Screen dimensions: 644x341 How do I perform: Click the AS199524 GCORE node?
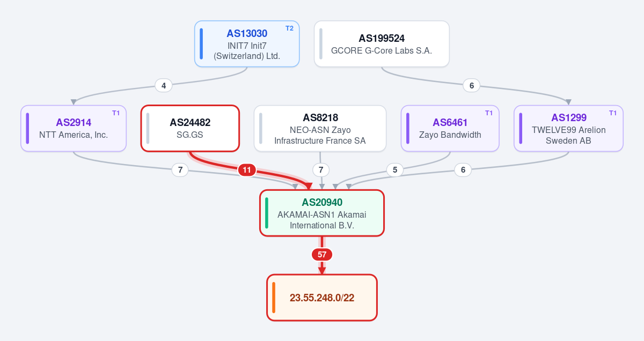click(382, 44)
